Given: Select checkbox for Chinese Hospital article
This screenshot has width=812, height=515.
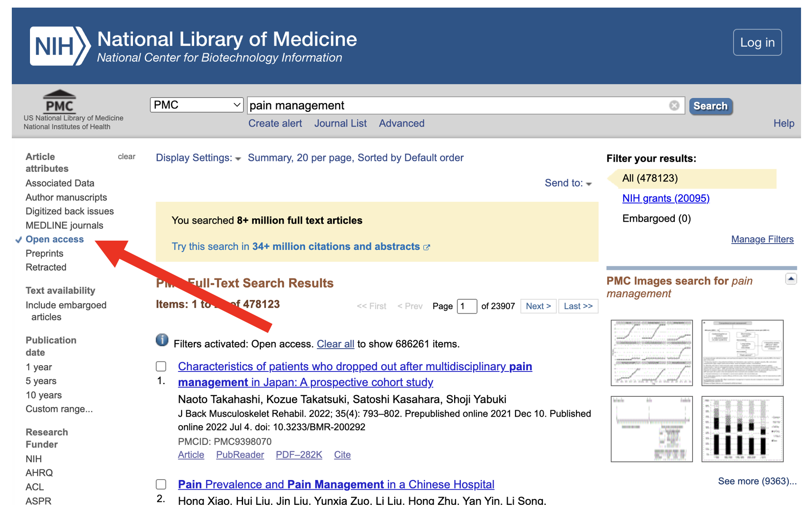Looking at the screenshot, I should tap(161, 484).
